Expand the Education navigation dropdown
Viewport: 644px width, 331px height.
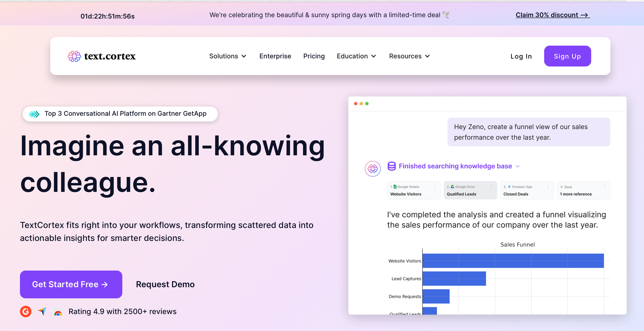click(x=356, y=56)
